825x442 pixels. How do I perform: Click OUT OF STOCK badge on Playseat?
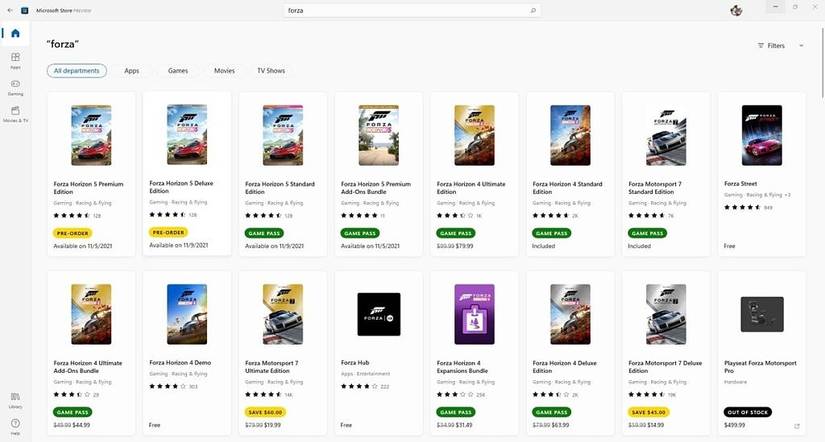[x=748, y=412]
